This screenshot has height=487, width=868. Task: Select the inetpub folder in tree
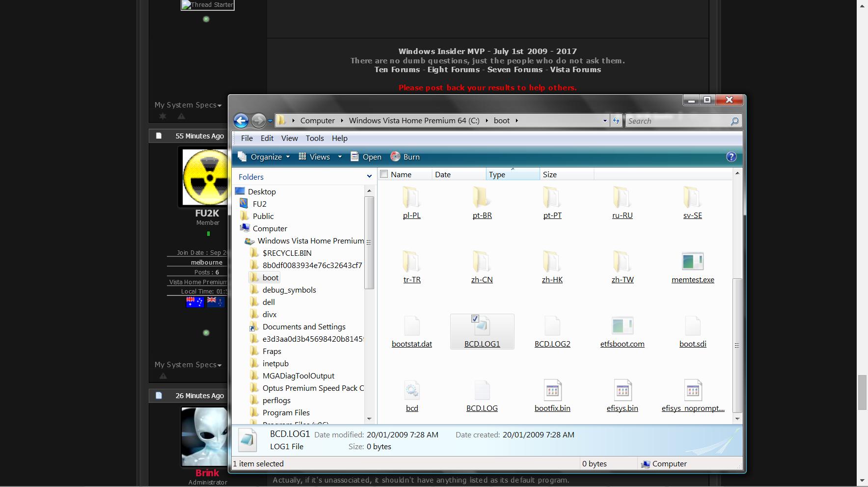pyautogui.click(x=275, y=363)
